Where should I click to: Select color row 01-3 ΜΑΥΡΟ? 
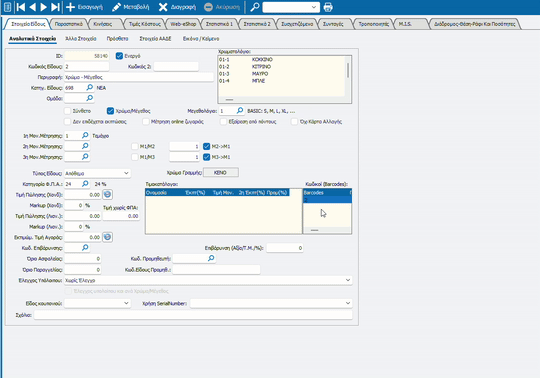[281, 74]
